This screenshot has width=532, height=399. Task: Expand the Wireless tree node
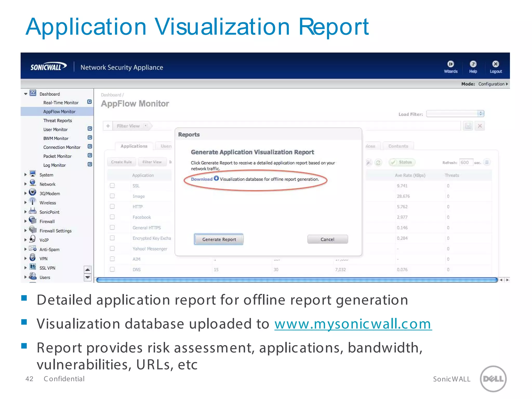[25, 202]
